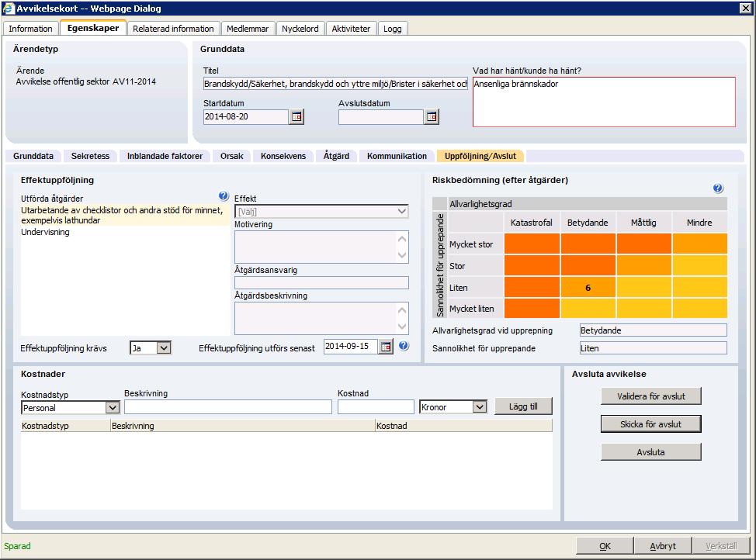
Task: Click Lägg till cost button
Action: (x=523, y=406)
